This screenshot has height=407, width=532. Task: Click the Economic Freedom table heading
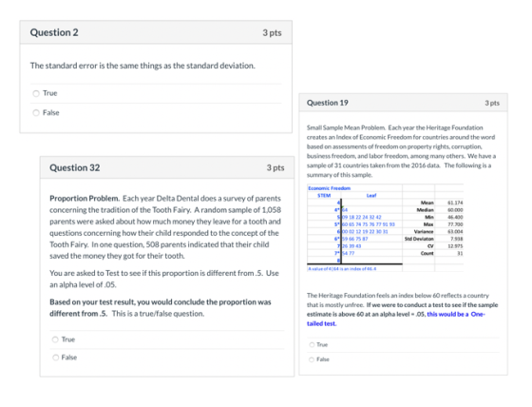click(x=329, y=188)
